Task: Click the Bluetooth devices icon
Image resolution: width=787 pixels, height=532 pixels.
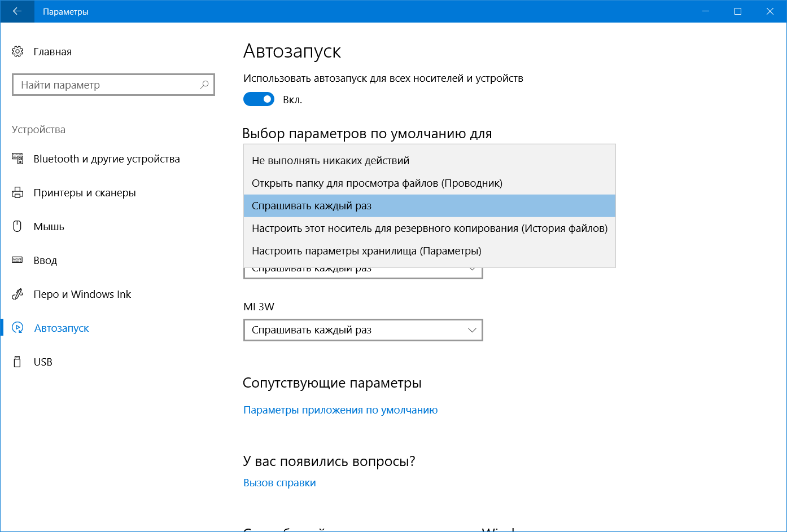Action: point(18,159)
